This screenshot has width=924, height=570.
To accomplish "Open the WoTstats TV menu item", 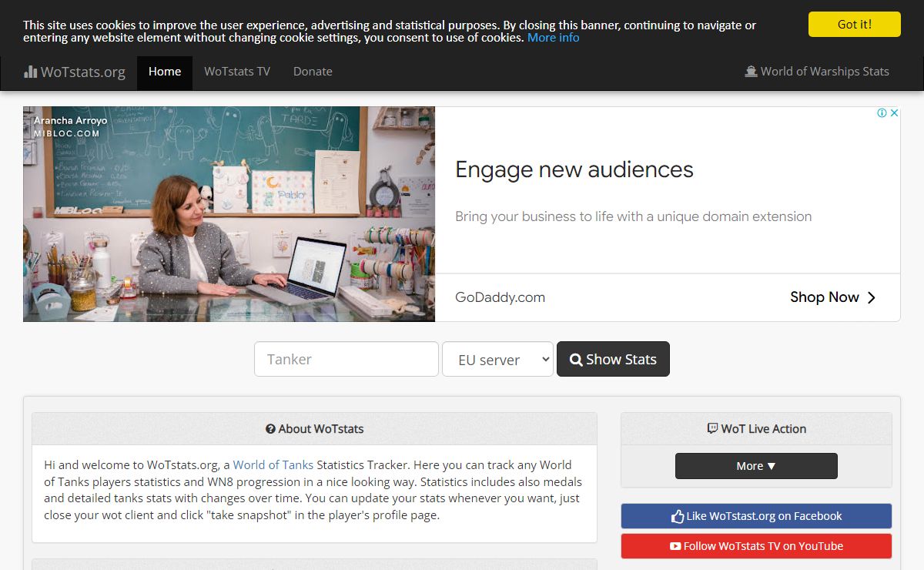I will coord(237,72).
